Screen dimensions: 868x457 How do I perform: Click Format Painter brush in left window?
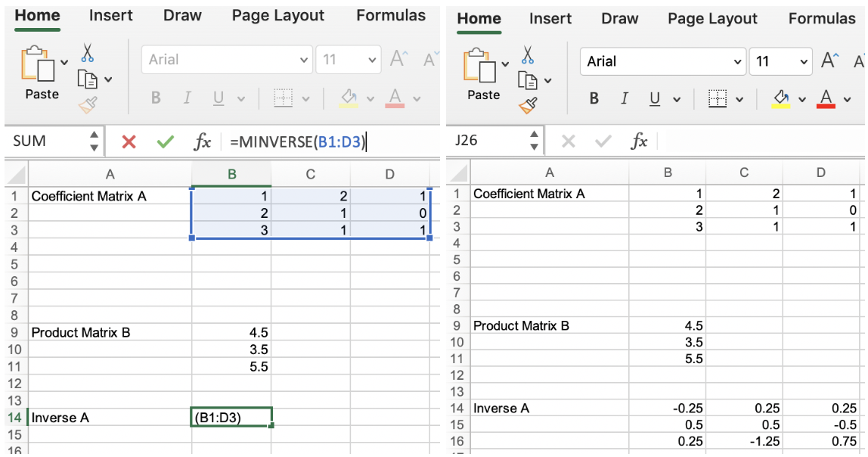coord(88,104)
